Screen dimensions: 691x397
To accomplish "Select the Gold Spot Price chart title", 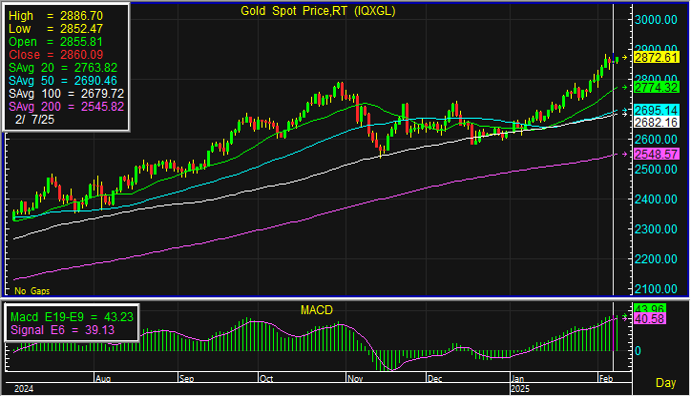I will coord(318,11).
